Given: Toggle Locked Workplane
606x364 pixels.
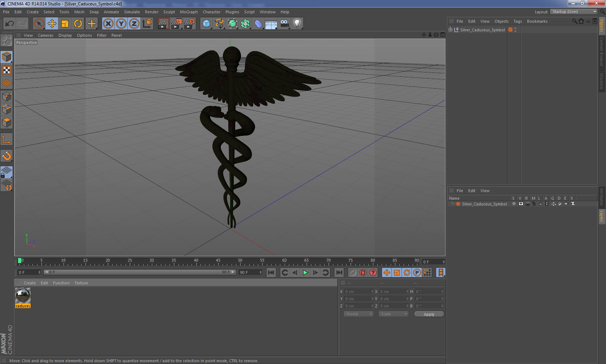Looking at the screenshot, I should tap(6, 172).
